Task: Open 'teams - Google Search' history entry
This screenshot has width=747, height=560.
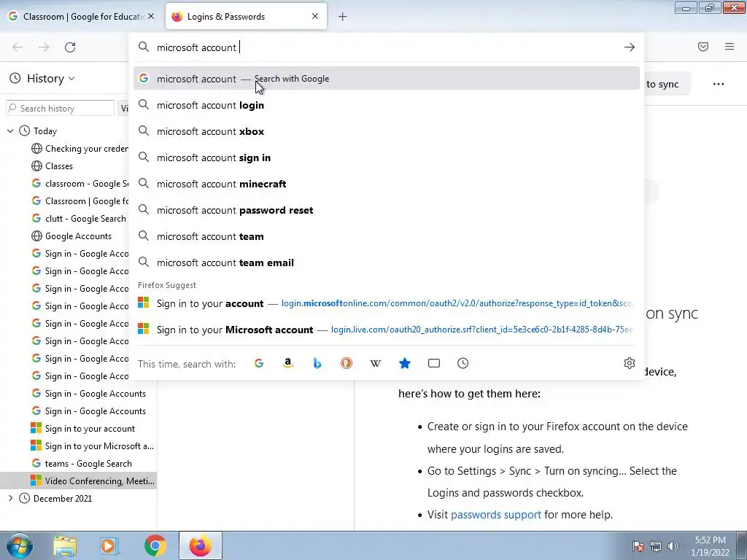Action: (81, 463)
